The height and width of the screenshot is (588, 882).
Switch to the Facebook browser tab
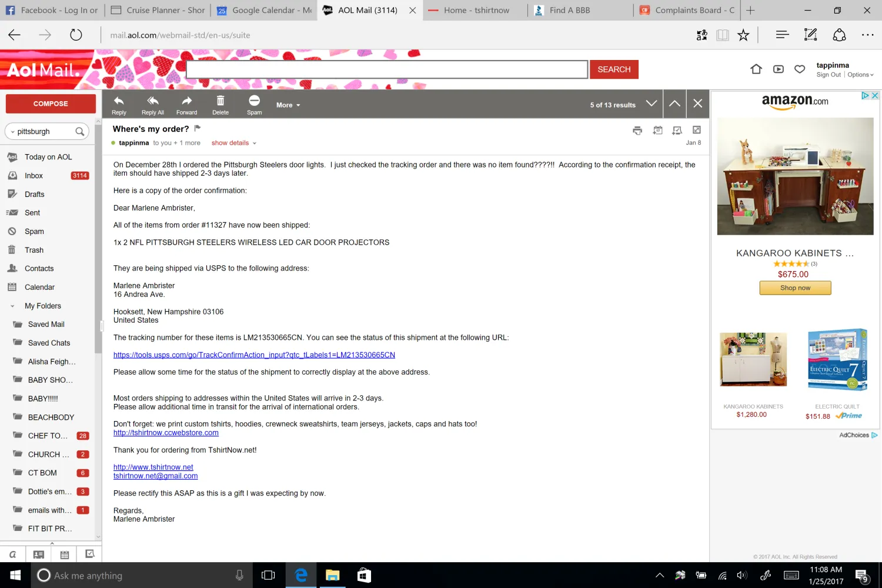click(53, 10)
